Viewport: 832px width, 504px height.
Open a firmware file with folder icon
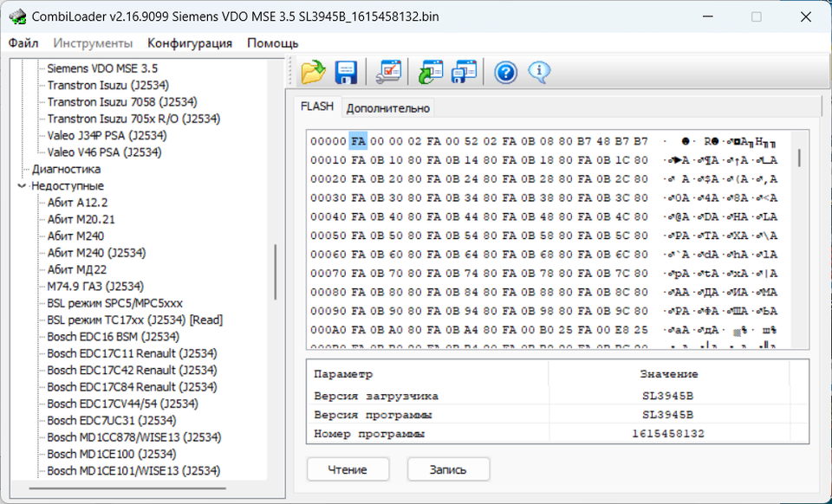click(313, 72)
